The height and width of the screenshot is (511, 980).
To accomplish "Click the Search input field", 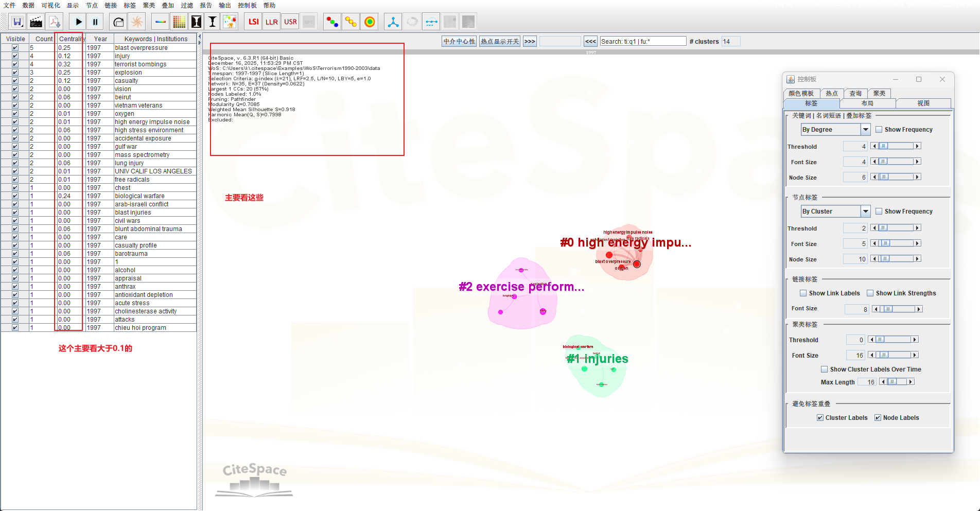I will [643, 42].
